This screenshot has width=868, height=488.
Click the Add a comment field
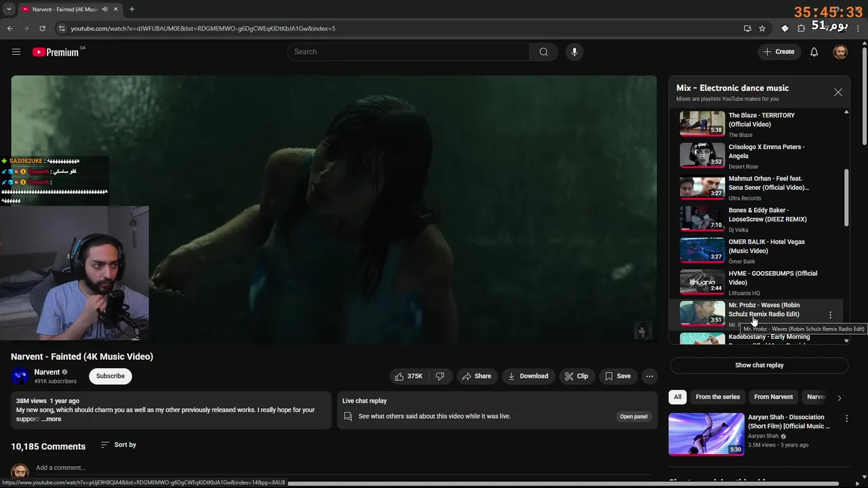coord(342,468)
